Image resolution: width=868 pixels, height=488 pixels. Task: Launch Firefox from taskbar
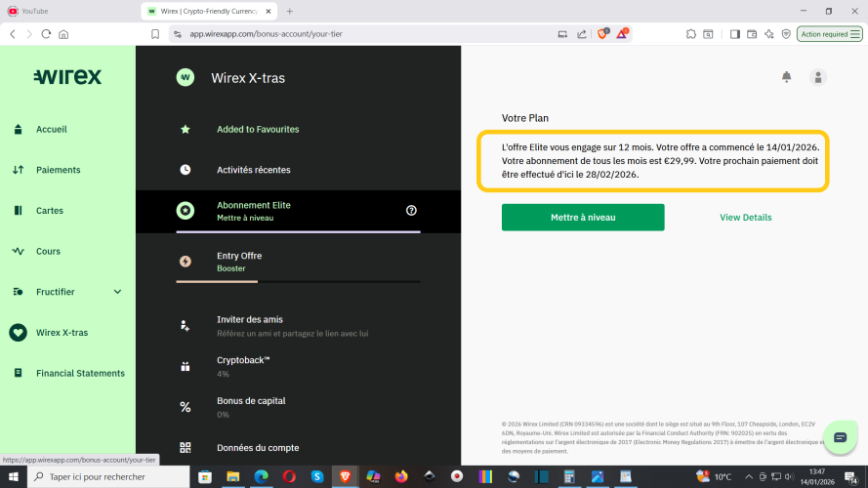[401, 477]
